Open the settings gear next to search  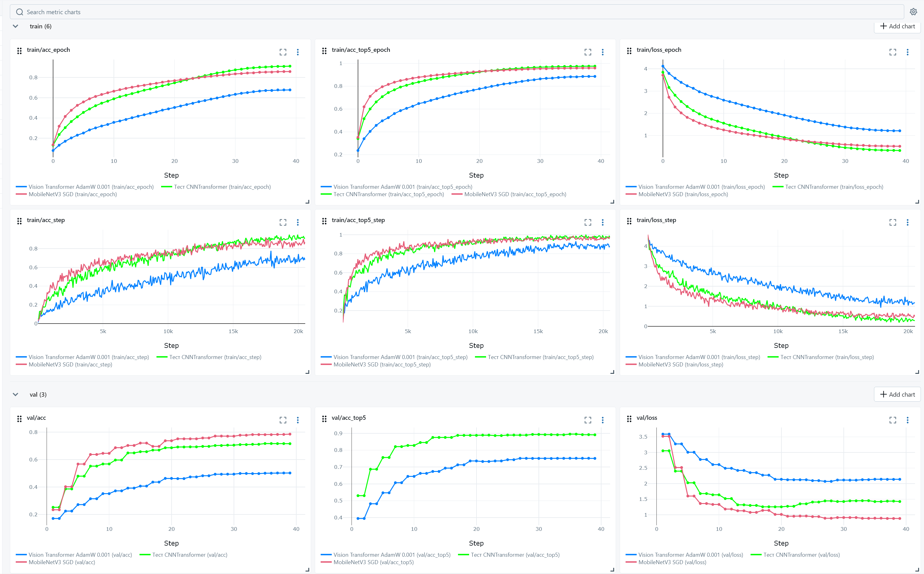914,12
